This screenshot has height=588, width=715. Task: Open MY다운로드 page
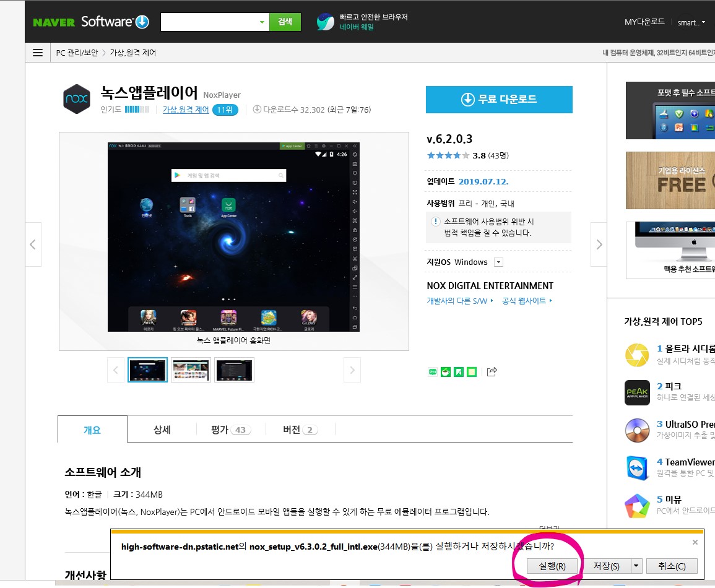pyautogui.click(x=644, y=22)
